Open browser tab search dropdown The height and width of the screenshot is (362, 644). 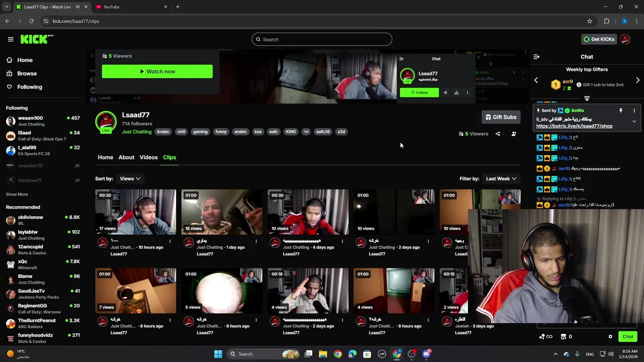click(x=7, y=7)
